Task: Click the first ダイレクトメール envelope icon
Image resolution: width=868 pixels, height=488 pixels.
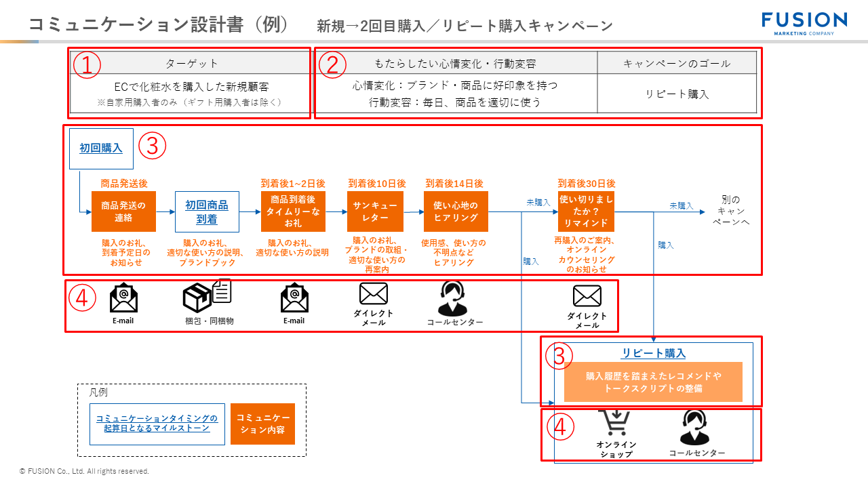Action: (374, 293)
